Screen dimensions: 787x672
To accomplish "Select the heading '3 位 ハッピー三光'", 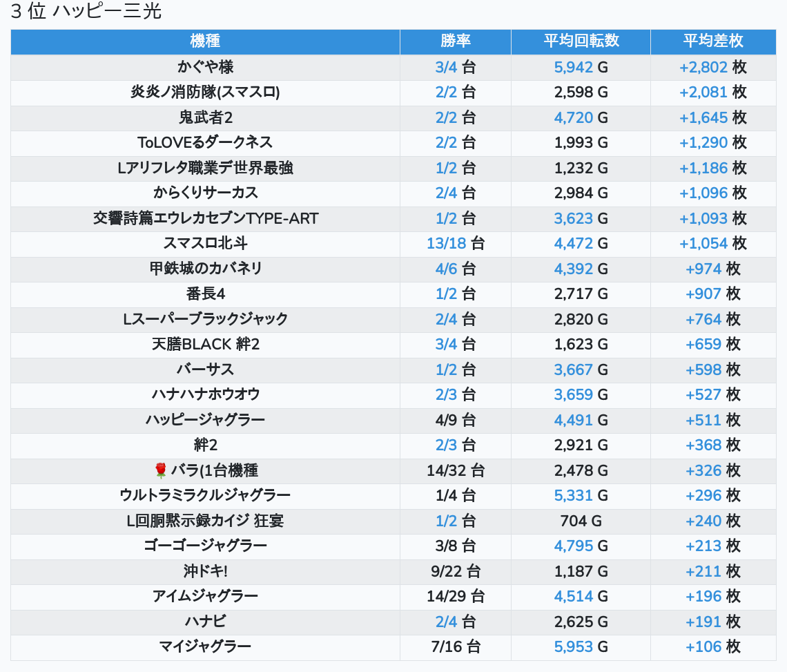I will pos(86,11).
